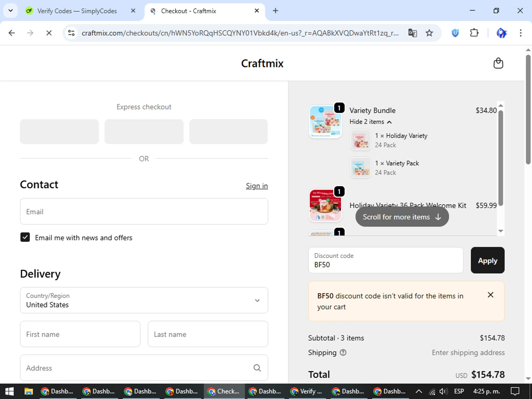Viewport: 532px width, 399px height.
Task: Switch to Verify Codes — SimplyCodes tab
Action: coord(77,11)
